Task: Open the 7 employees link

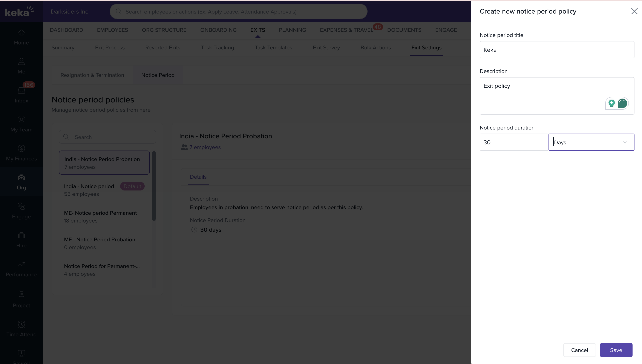Action: 205,147
